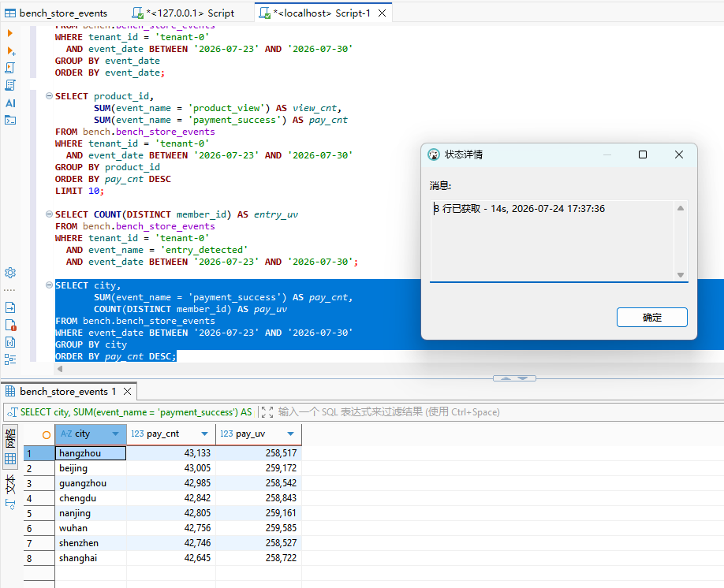Switch to the <127.0.0.1> Script tab
The image size is (724, 588).
(183, 13)
